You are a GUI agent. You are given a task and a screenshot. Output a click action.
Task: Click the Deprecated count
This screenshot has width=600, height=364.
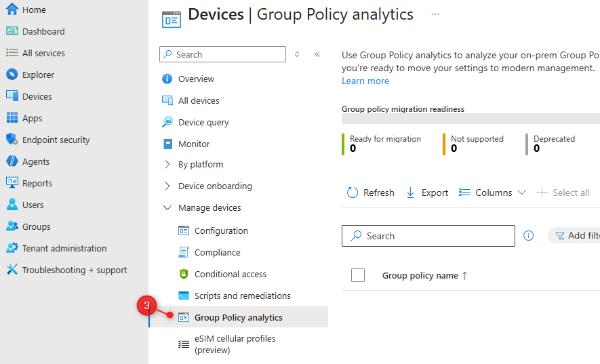point(536,148)
